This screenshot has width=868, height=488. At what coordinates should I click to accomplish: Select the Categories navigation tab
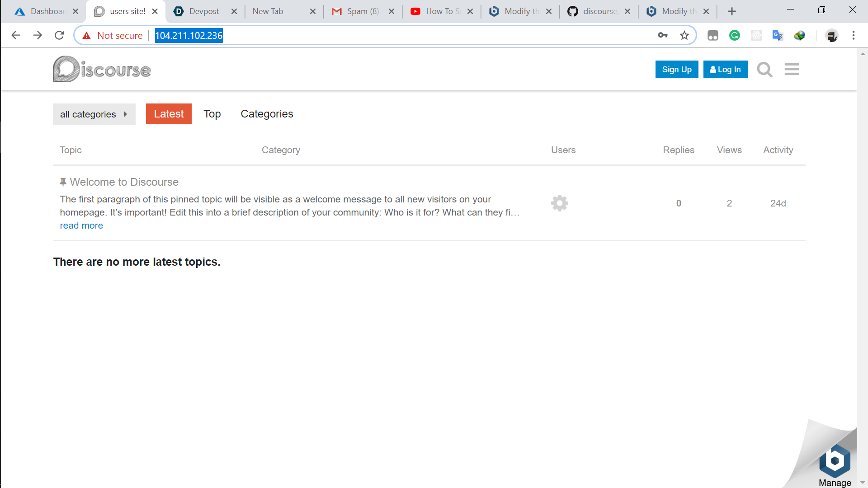267,114
